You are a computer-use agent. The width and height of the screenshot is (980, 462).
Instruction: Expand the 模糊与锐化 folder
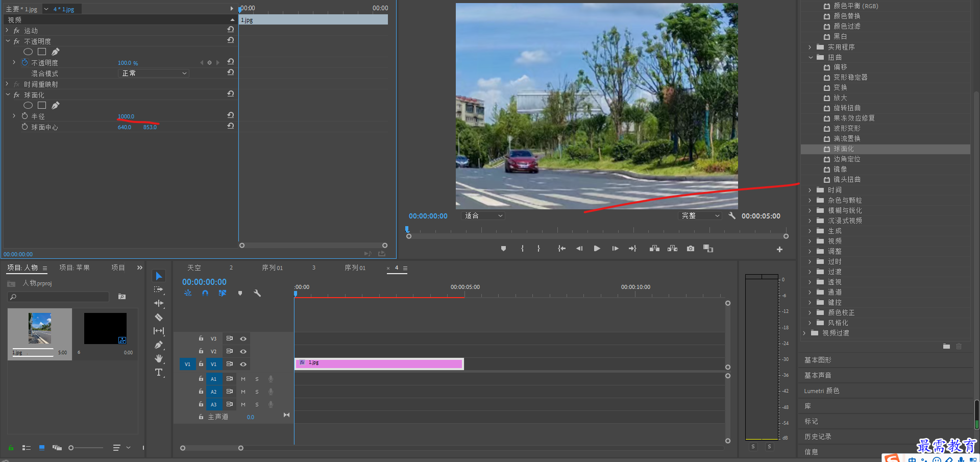811,210
